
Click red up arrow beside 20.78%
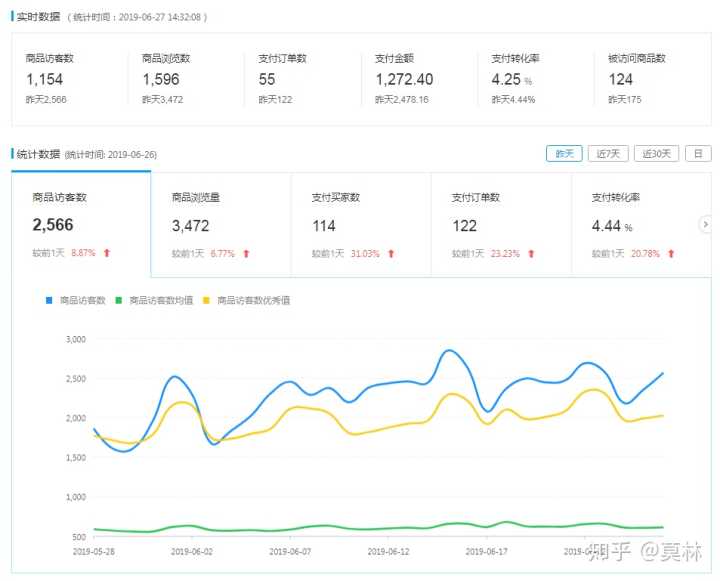(x=671, y=253)
